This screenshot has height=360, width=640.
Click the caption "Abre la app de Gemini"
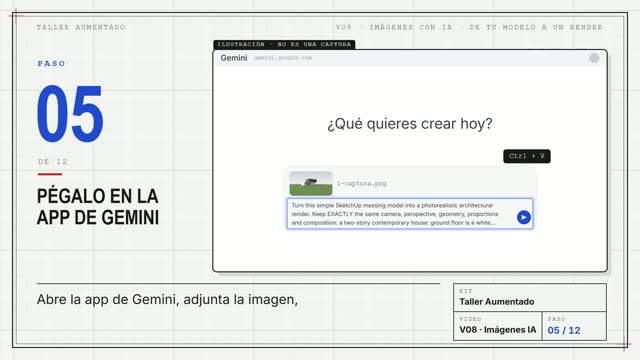click(107, 300)
